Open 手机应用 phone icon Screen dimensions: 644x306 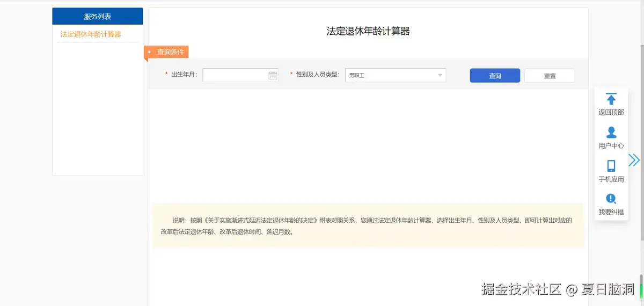tap(611, 166)
